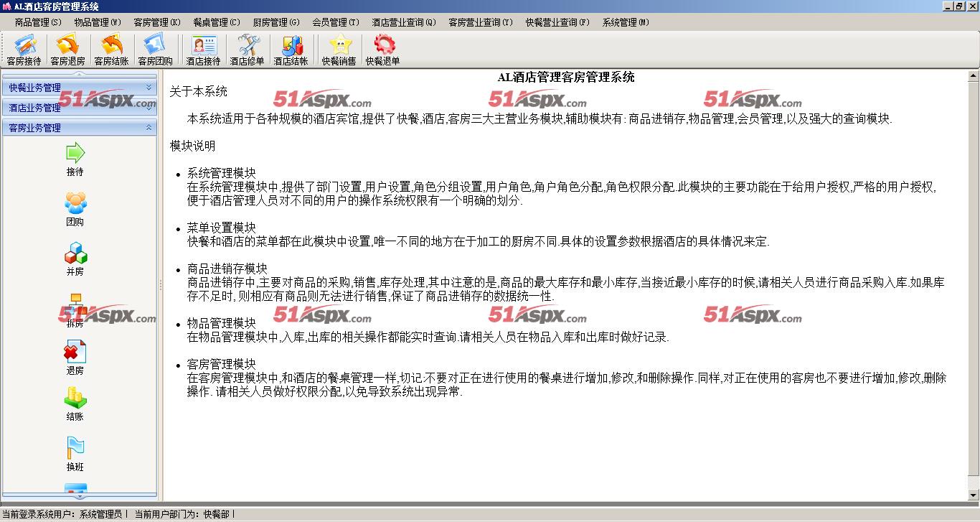This screenshot has height=522, width=980.
Task: Click the content scrollbar's up arrow
Action: pos(973,75)
